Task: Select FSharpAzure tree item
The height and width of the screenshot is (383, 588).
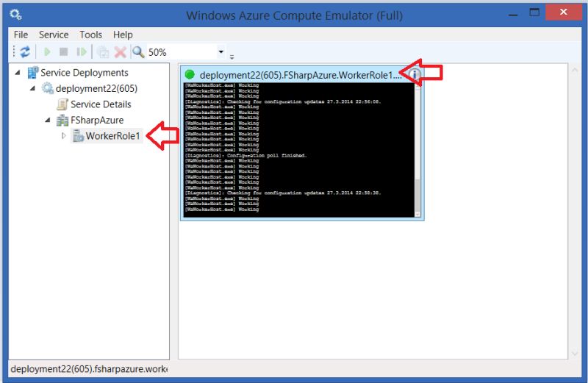Action: pyautogui.click(x=97, y=120)
